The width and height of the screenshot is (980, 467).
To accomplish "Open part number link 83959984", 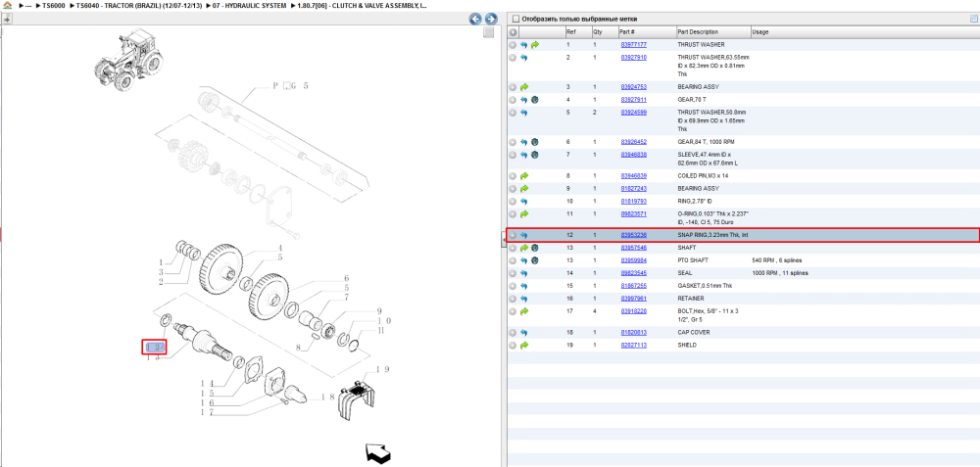I will (x=633, y=260).
